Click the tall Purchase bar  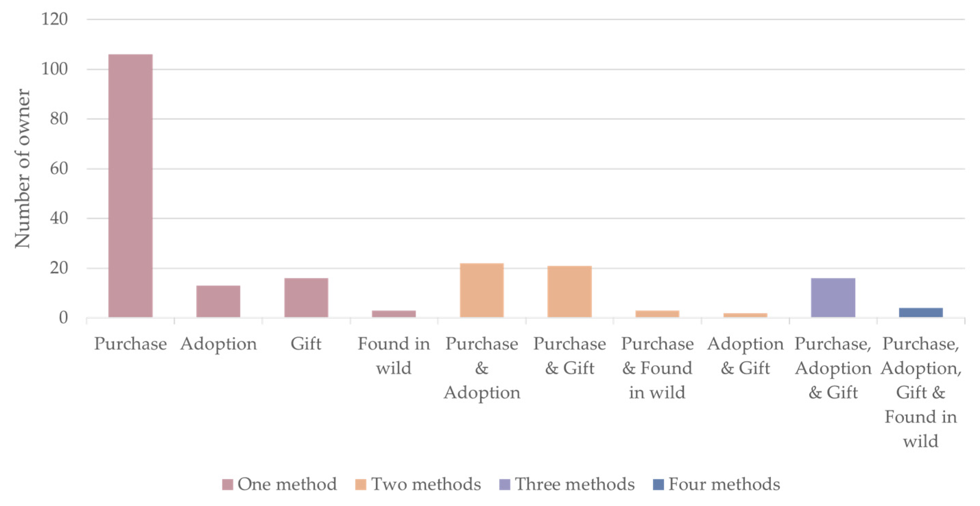(x=131, y=186)
